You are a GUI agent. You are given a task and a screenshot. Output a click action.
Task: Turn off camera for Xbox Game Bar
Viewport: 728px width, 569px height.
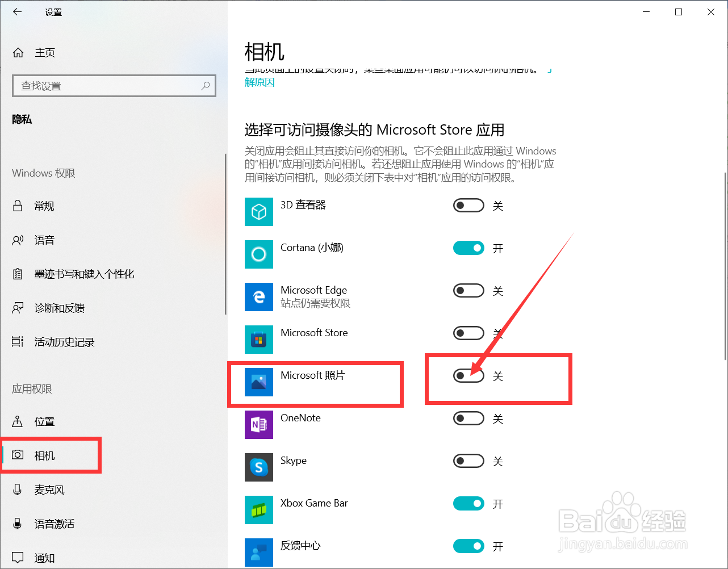[468, 504]
